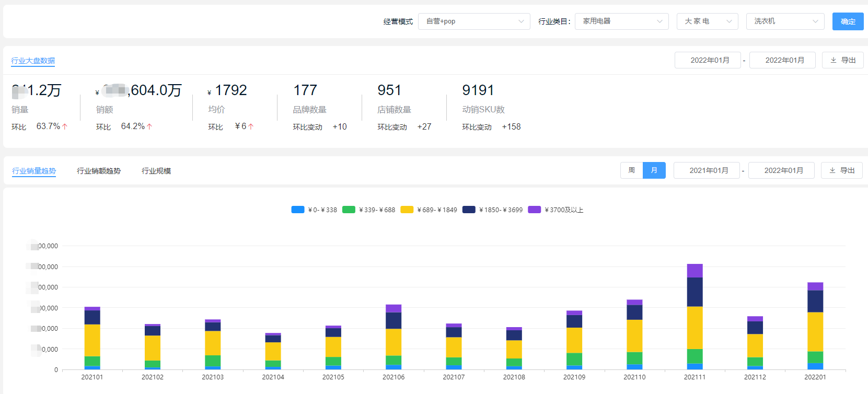Click the 202103 stacked bar

pos(213,344)
